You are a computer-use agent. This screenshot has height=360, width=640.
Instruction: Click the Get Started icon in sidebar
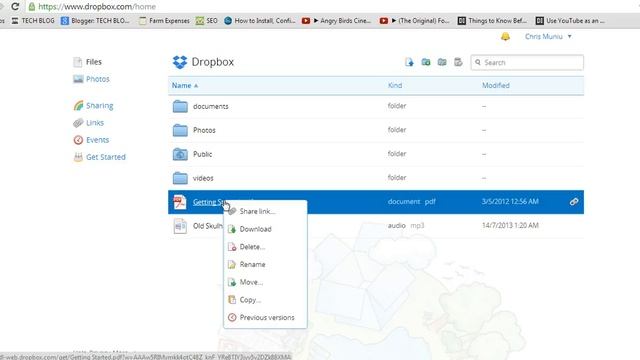[x=78, y=157]
